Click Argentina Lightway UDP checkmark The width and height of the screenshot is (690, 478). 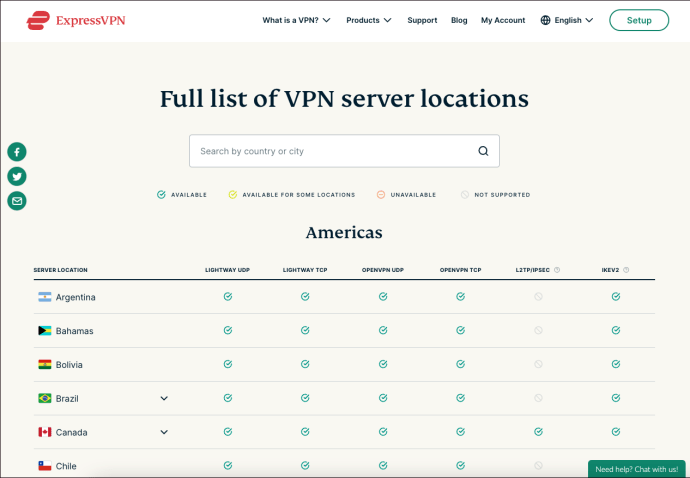pyautogui.click(x=228, y=297)
